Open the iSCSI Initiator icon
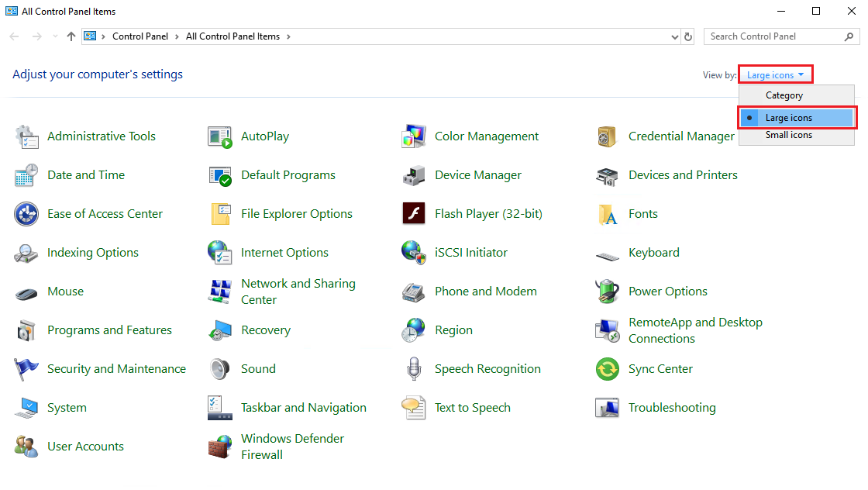This screenshot has height=490, width=868. [x=414, y=253]
